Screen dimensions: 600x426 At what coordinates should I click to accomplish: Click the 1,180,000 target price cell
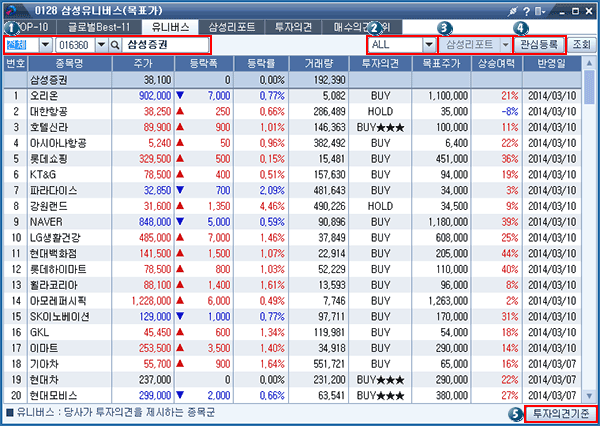click(448, 222)
